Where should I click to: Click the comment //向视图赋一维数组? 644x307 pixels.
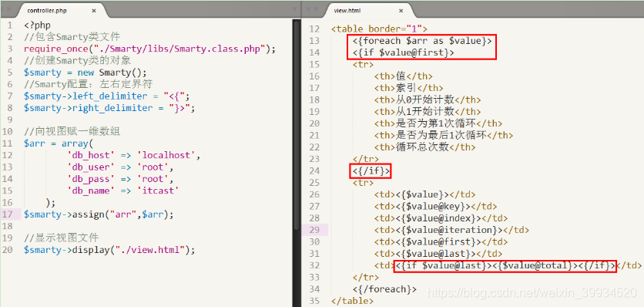(x=72, y=132)
